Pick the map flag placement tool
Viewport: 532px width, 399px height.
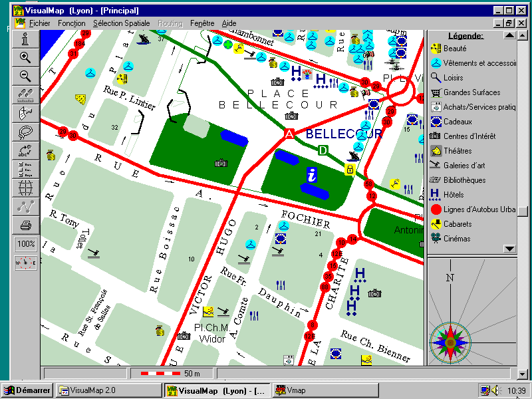coord(26,113)
